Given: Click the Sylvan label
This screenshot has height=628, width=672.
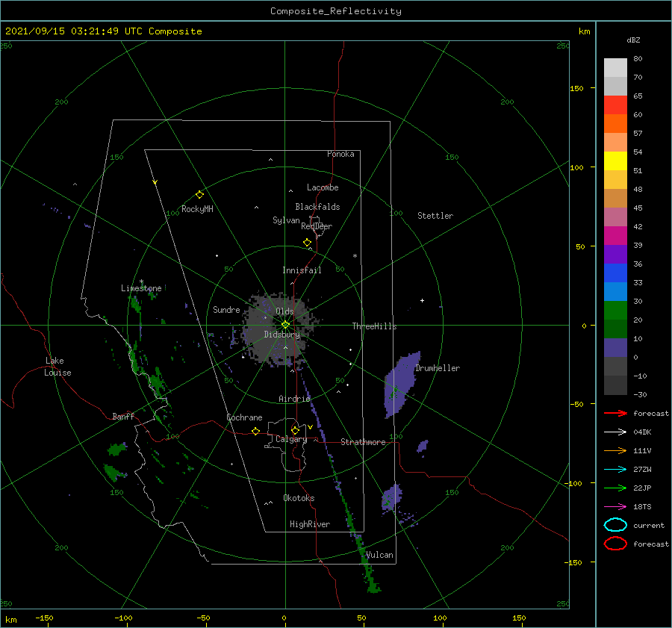Looking at the screenshot, I should click(x=286, y=220).
